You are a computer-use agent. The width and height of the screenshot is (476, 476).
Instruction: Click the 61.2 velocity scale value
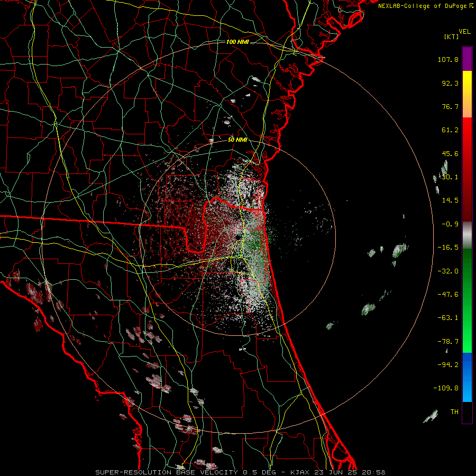coord(450,130)
